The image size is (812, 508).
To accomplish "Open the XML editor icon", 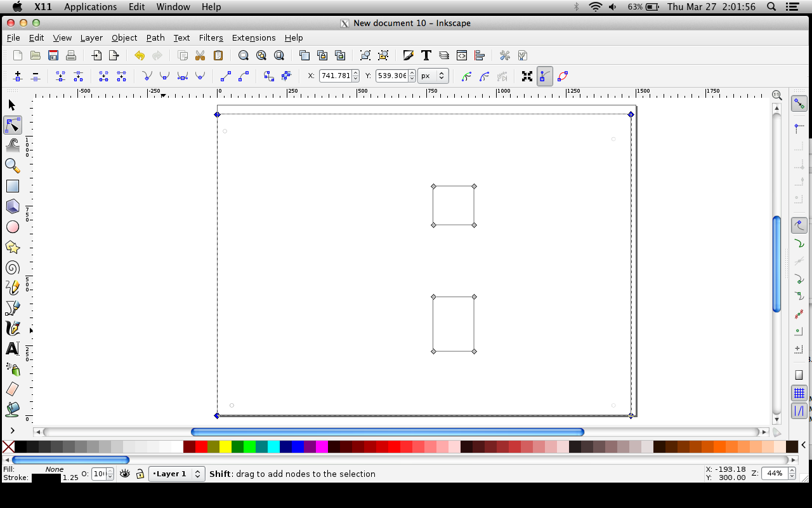I will (x=462, y=55).
